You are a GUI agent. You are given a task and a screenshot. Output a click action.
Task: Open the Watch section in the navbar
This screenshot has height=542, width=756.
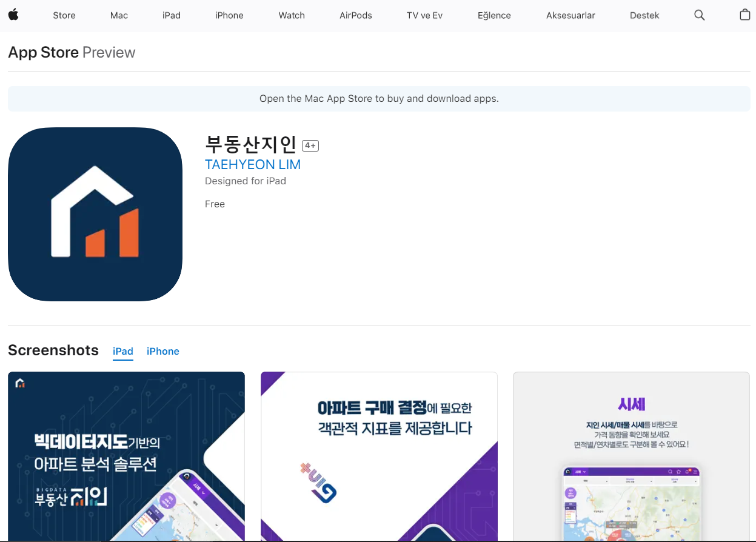(x=292, y=15)
